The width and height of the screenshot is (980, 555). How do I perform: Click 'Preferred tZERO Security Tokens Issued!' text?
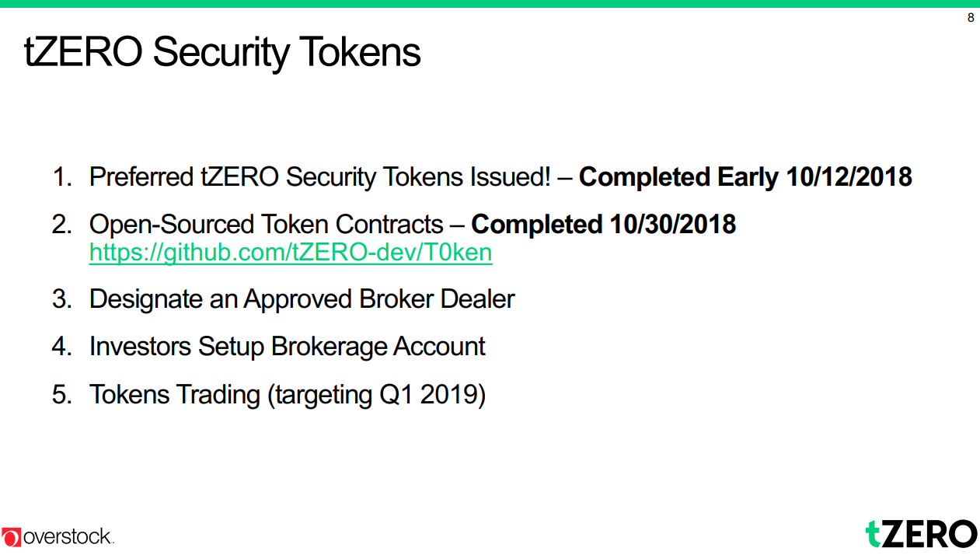pos(319,177)
